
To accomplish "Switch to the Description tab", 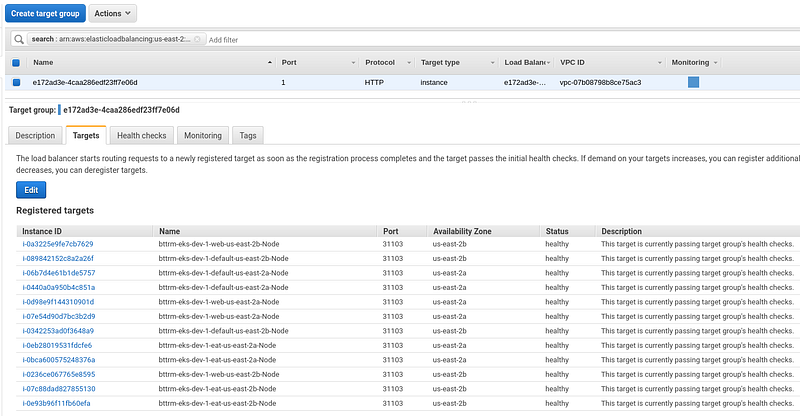I will click(x=35, y=135).
